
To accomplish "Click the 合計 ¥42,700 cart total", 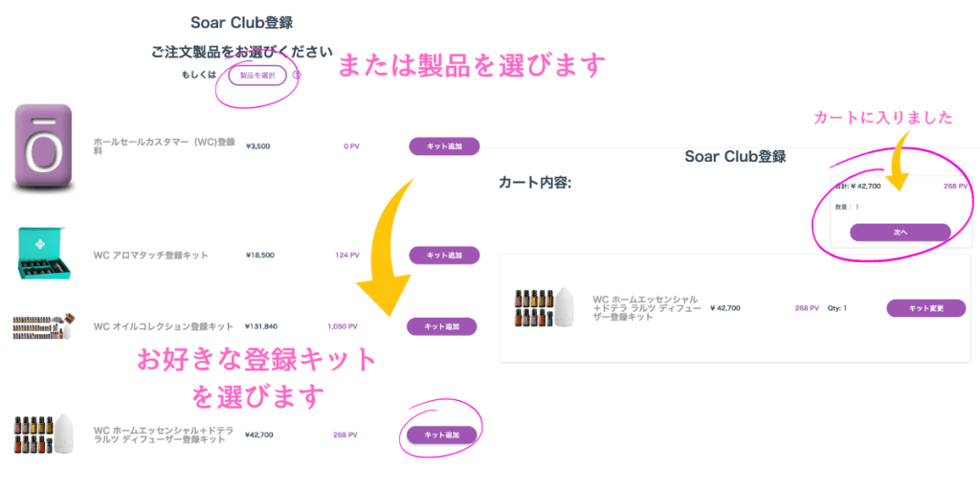I will pyautogui.click(x=857, y=187).
